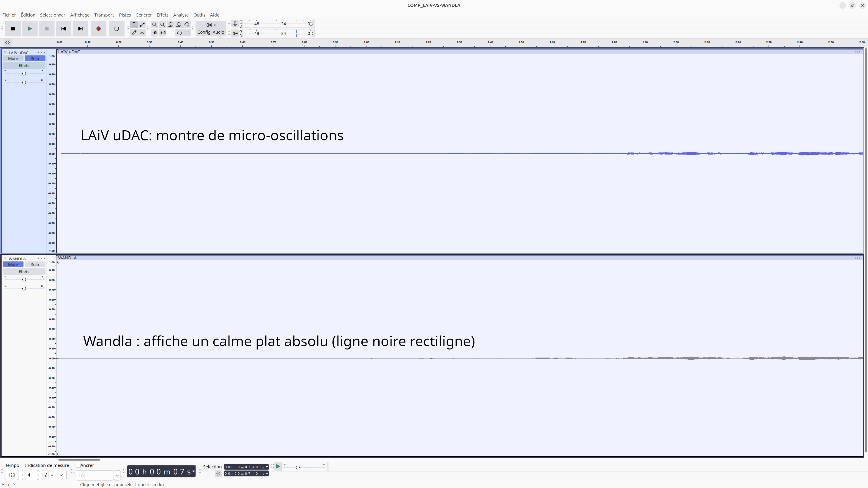Fit the whole project to width
Image resolution: width=868 pixels, height=488 pixels.
tap(179, 25)
